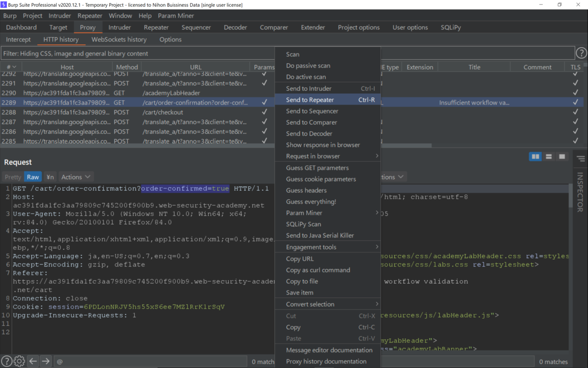Open the Burp menu
The image size is (588, 368).
pos(10,15)
